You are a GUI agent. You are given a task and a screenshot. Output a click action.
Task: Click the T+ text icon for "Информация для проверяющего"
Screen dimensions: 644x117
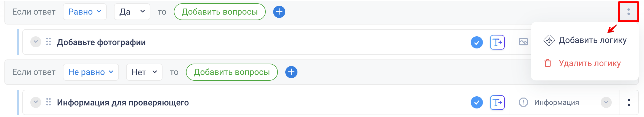(497, 103)
